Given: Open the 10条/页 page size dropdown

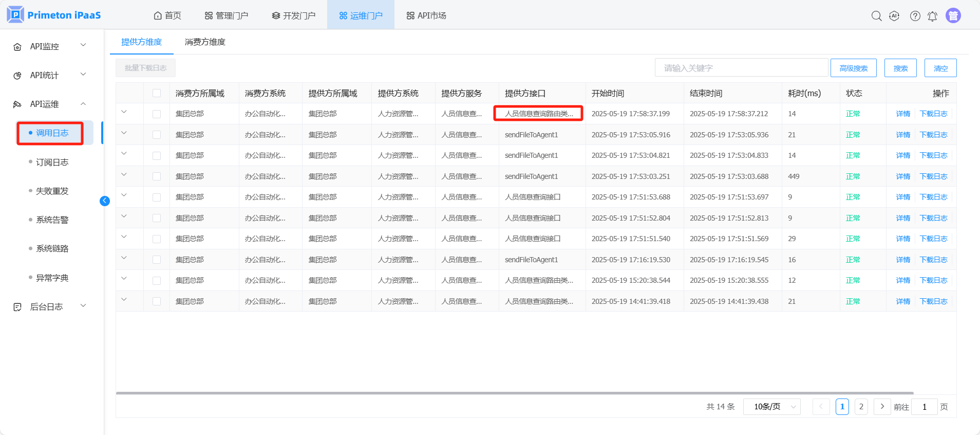Looking at the screenshot, I should tap(771, 407).
